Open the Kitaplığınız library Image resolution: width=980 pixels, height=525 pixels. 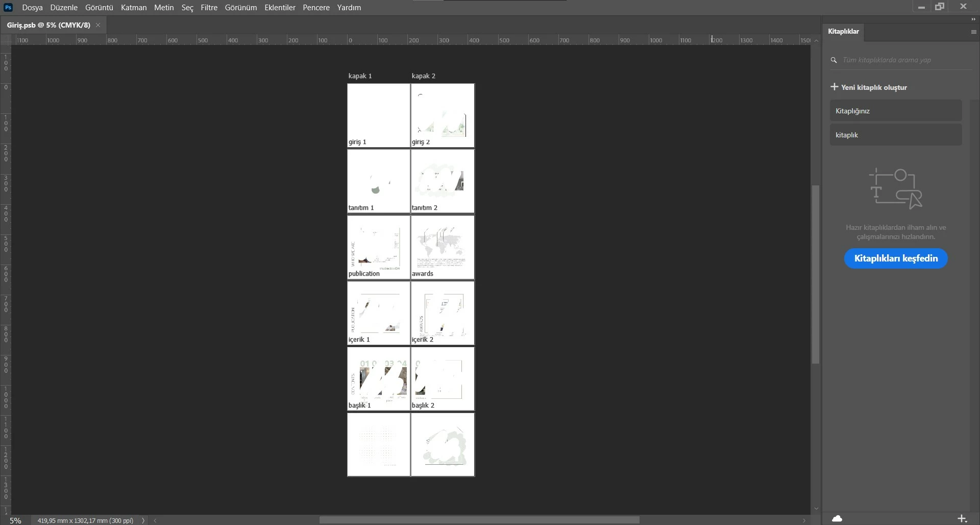896,111
